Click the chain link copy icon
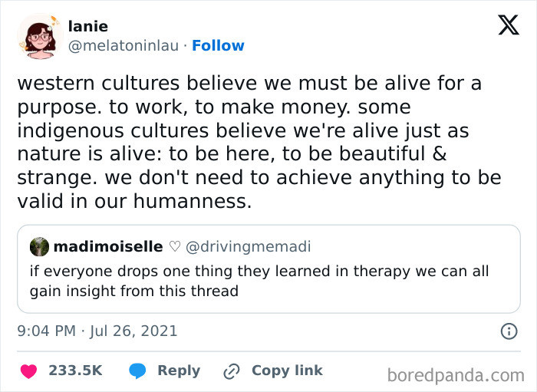Screen dimensions: 537x392 (231, 371)
